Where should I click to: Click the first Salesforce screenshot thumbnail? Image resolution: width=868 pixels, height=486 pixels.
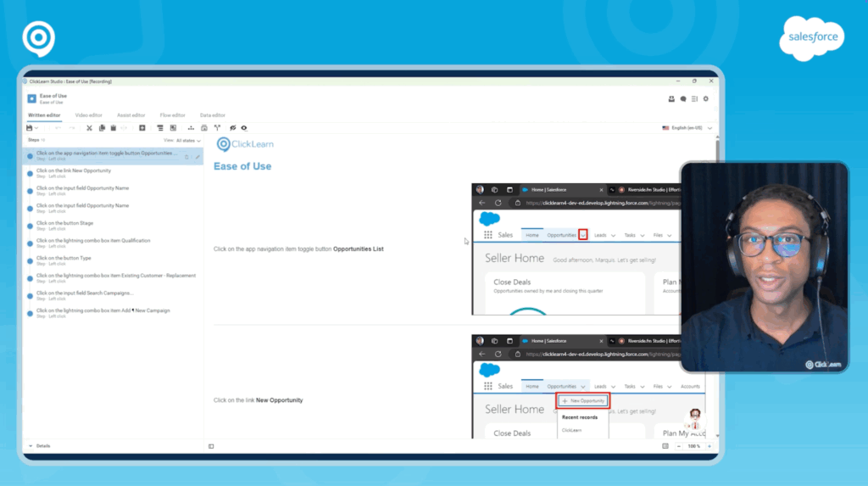(x=576, y=249)
